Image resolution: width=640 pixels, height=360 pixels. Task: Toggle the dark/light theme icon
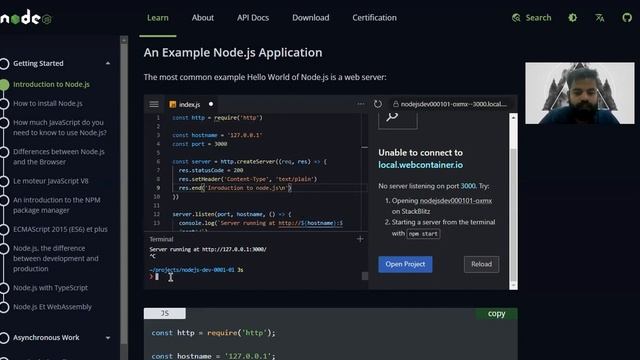click(x=573, y=18)
